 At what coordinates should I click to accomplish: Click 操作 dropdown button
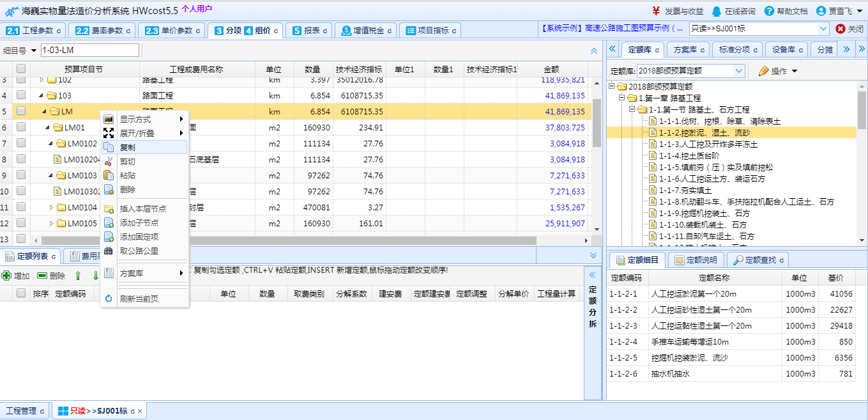click(777, 71)
